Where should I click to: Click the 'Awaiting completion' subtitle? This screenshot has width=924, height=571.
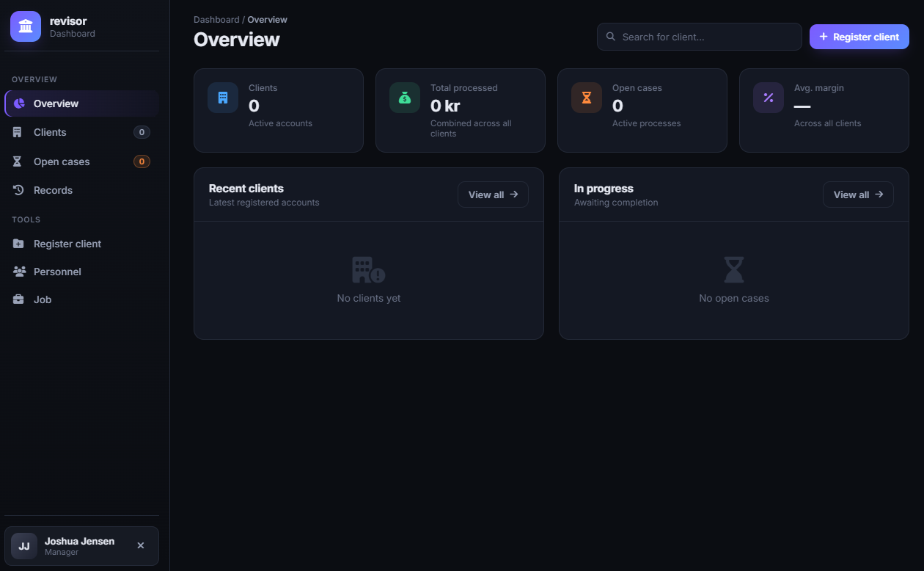click(x=616, y=203)
